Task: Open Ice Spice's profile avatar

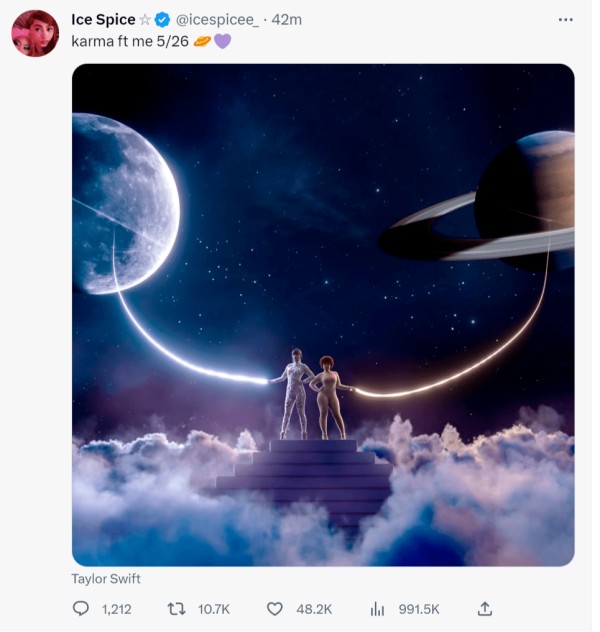Action: click(35, 33)
